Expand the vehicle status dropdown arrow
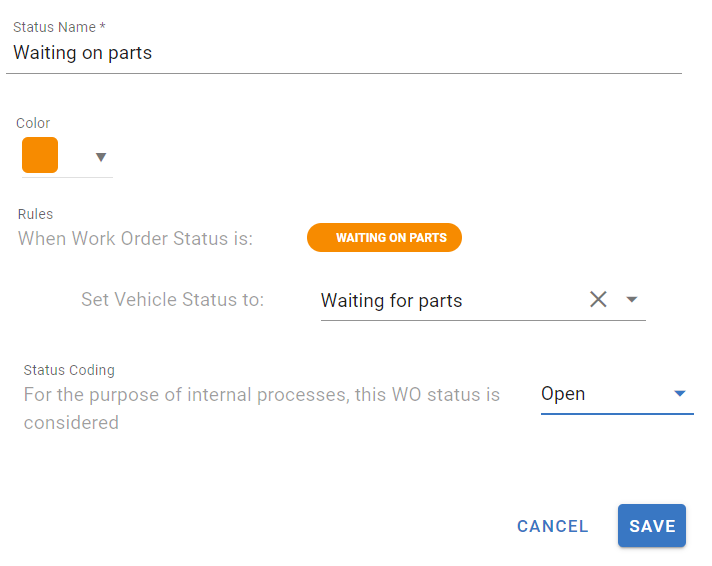 tap(632, 299)
